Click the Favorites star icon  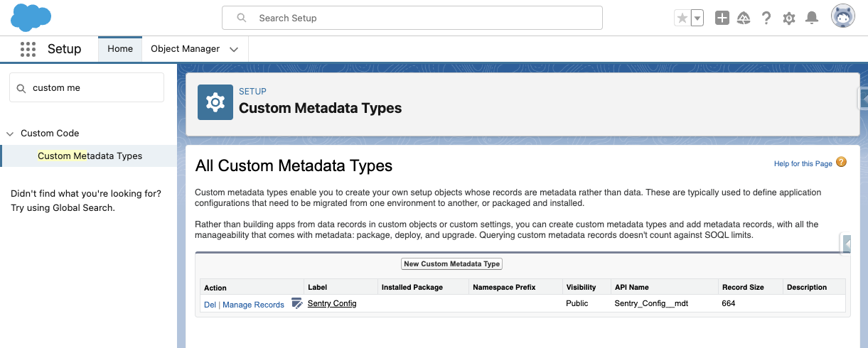pos(682,18)
